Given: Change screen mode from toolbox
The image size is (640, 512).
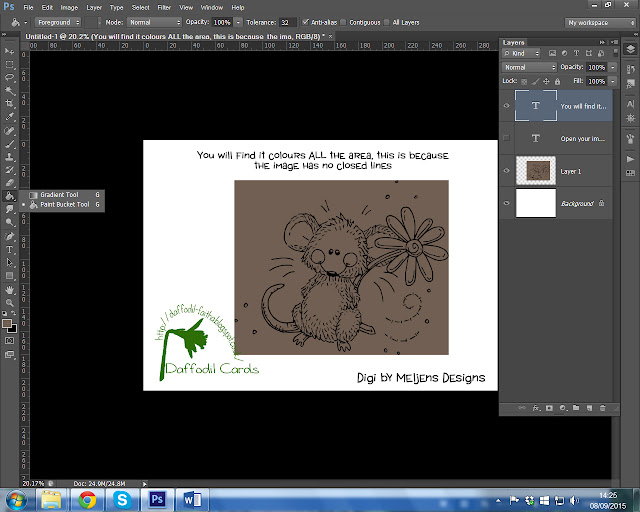Looking at the screenshot, I should tap(9, 354).
